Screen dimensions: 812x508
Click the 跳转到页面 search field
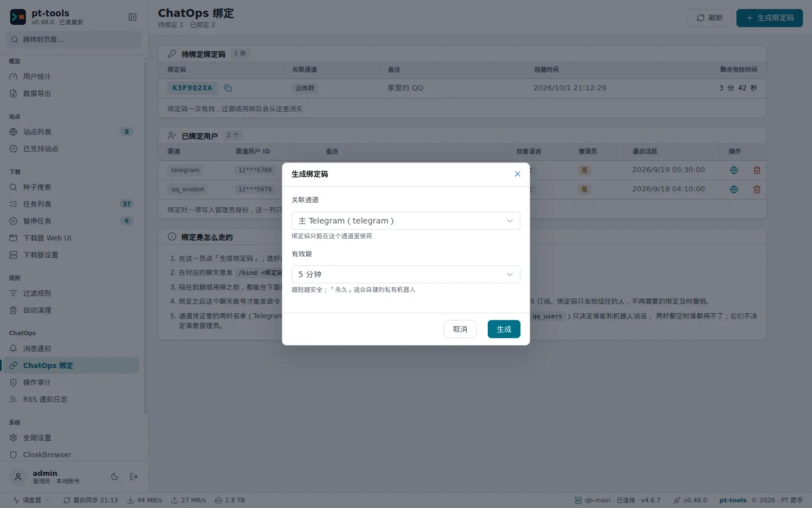click(74, 40)
